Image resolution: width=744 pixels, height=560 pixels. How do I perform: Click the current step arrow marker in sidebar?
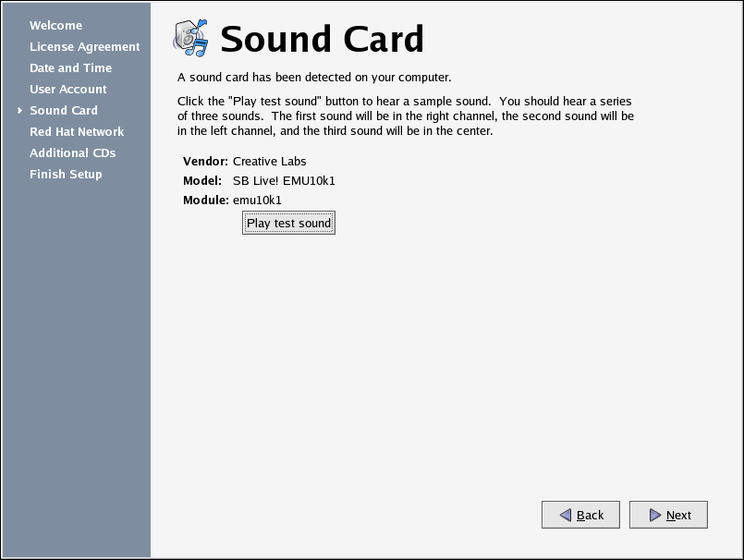[19, 110]
